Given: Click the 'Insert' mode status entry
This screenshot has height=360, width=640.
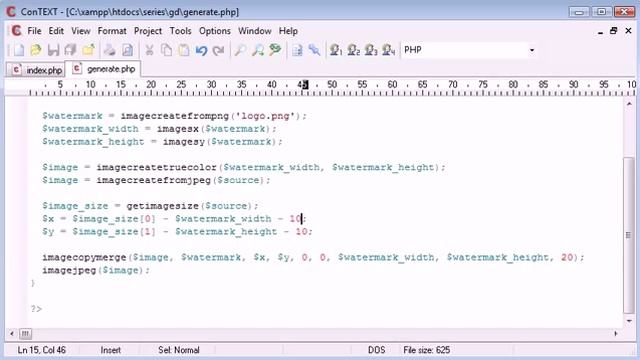Looking at the screenshot, I should [x=111, y=350].
